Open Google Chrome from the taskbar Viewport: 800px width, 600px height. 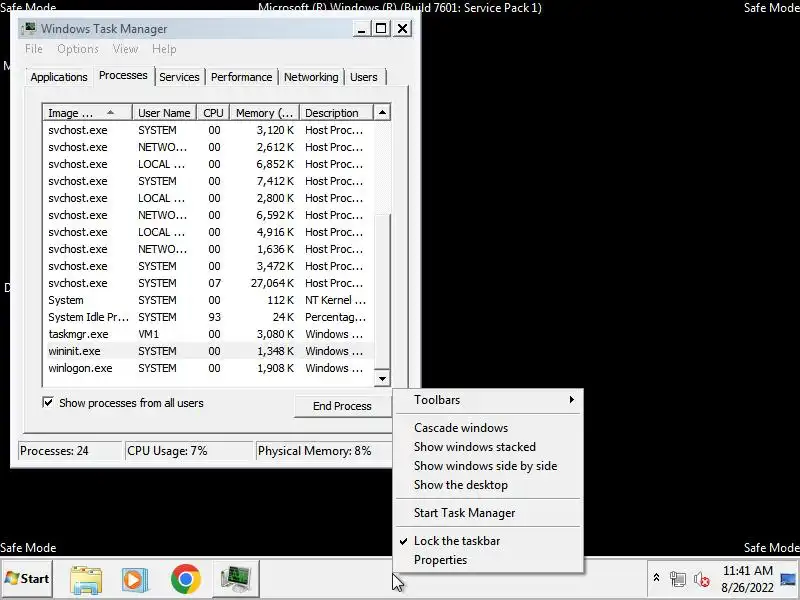click(186, 579)
